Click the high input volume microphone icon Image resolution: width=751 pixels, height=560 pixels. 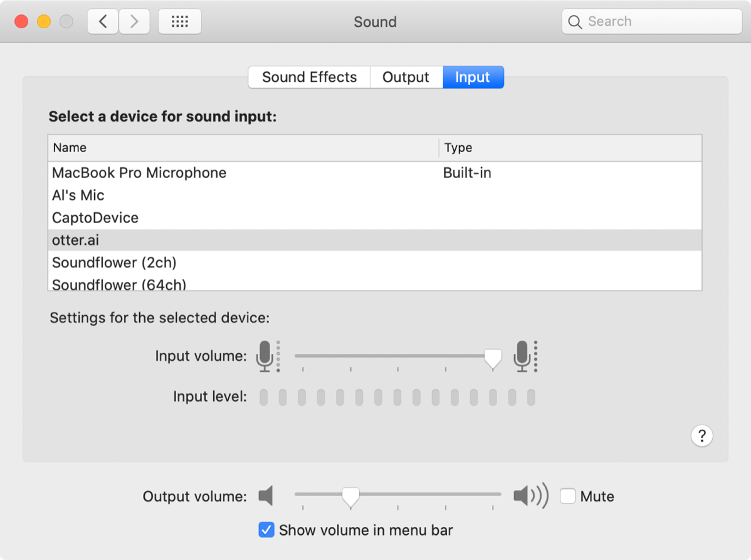(x=523, y=356)
